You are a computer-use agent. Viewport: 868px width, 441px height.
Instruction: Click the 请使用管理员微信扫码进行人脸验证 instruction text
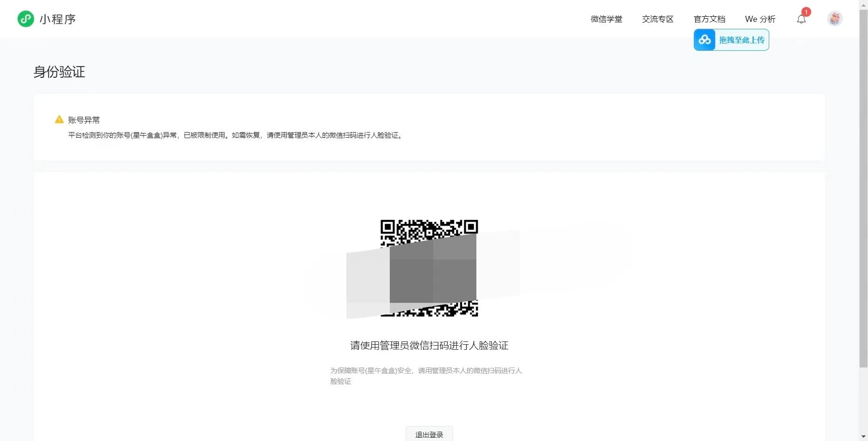(429, 346)
